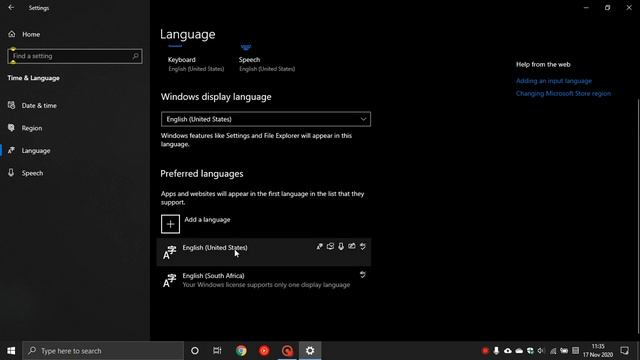Open the red play-button app on taskbar
The image size is (640, 360).
264,351
